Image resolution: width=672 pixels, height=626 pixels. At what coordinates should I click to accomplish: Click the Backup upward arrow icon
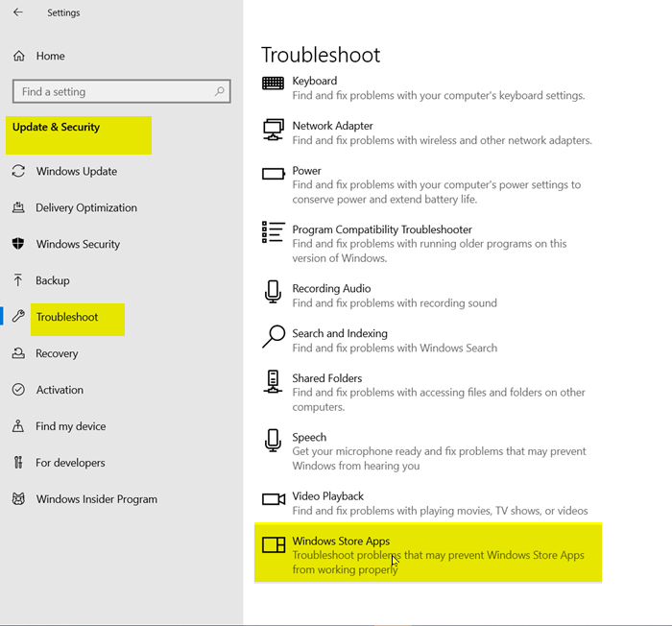[x=18, y=280]
